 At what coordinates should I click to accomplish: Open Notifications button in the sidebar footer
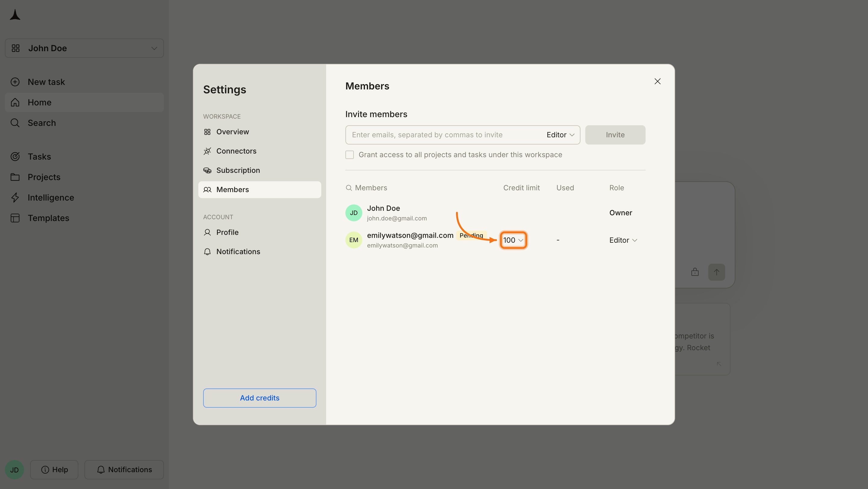(x=124, y=469)
